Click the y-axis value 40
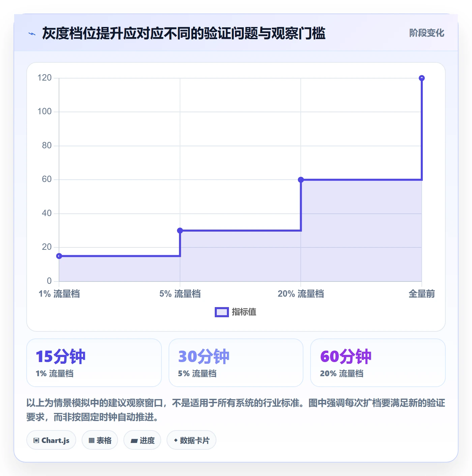Image resolution: width=472 pixels, height=476 pixels. point(47,213)
